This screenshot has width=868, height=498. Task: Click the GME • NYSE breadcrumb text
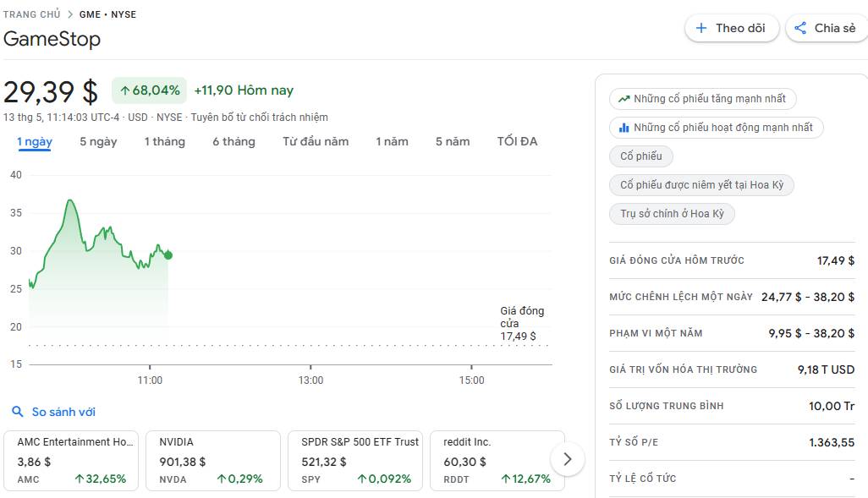pyautogui.click(x=107, y=14)
